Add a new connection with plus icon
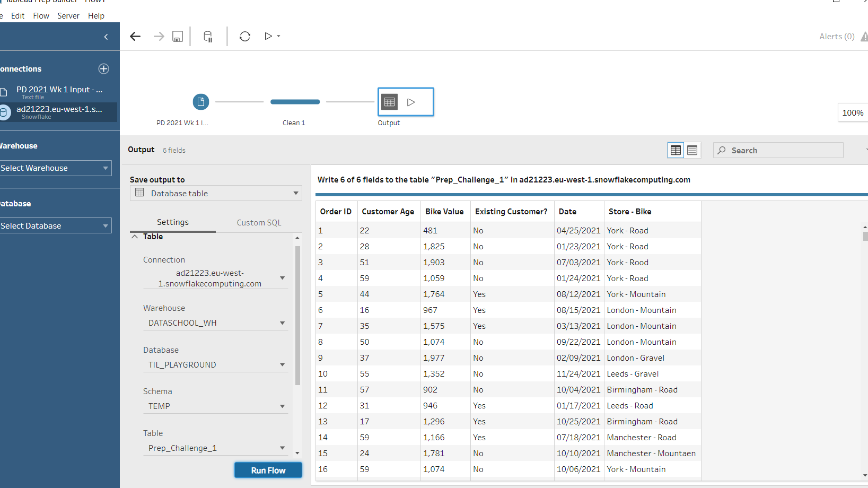The width and height of the screenshot is (868, 488). pos(104,69)
